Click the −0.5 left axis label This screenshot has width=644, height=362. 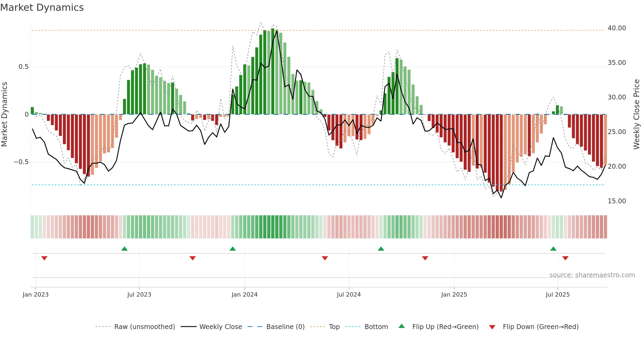coord(21,162)
